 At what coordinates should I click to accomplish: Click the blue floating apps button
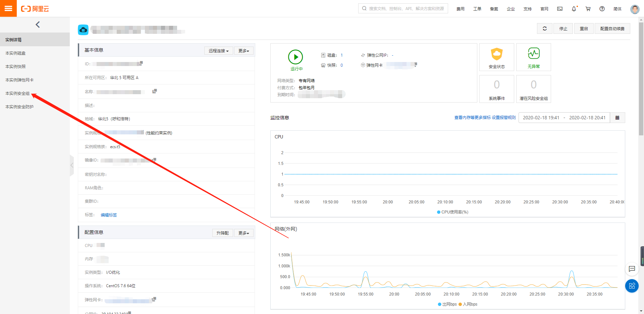tap(632, 286)
